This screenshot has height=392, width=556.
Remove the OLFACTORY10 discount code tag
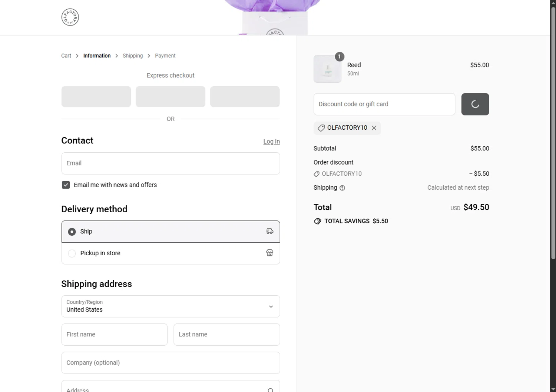click(374, 128)
